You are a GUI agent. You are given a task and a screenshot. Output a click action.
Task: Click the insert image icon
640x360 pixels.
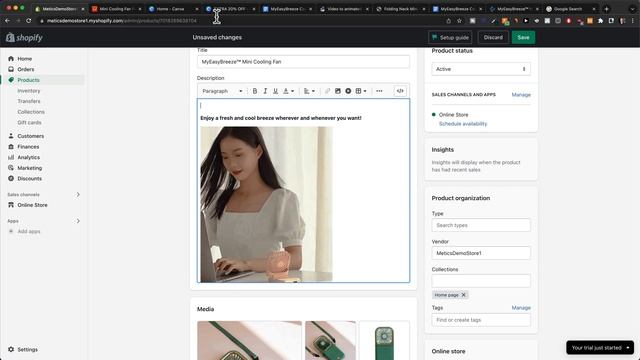pos(338,91)
